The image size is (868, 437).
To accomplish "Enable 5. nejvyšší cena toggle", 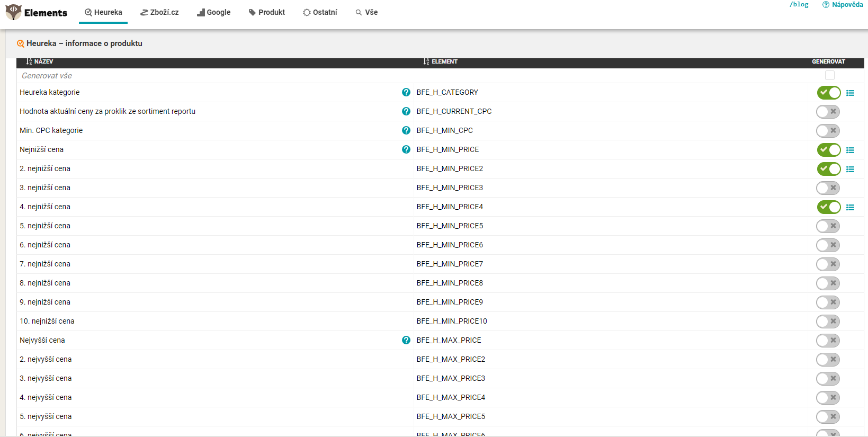I will pos(828,417).
